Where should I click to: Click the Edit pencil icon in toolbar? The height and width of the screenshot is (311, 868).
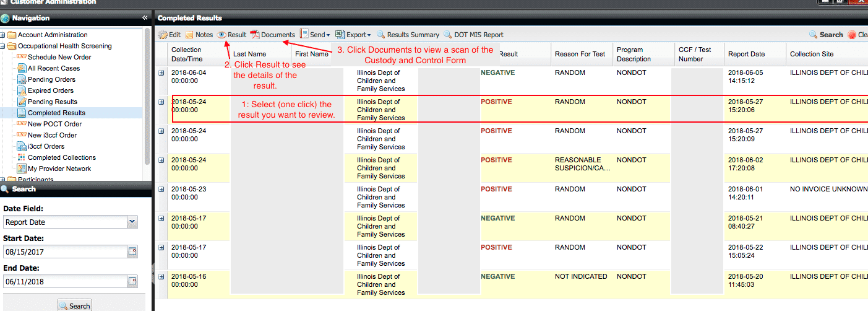click(x=163, y=35)
